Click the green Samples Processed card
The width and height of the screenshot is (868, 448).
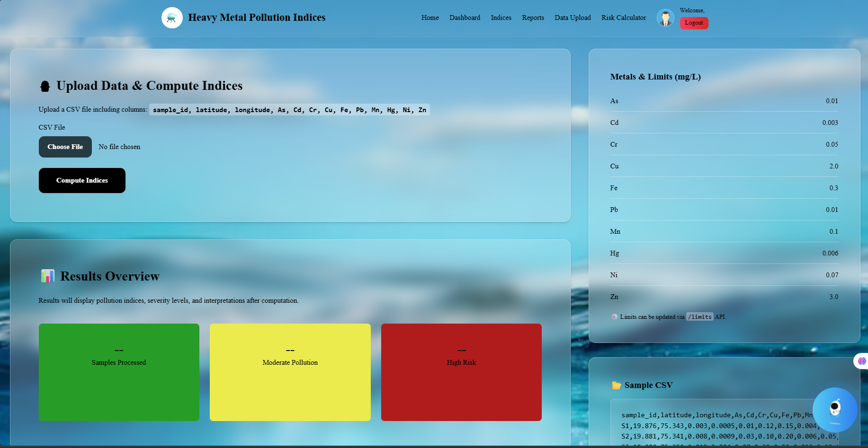[x=119, y=372]
